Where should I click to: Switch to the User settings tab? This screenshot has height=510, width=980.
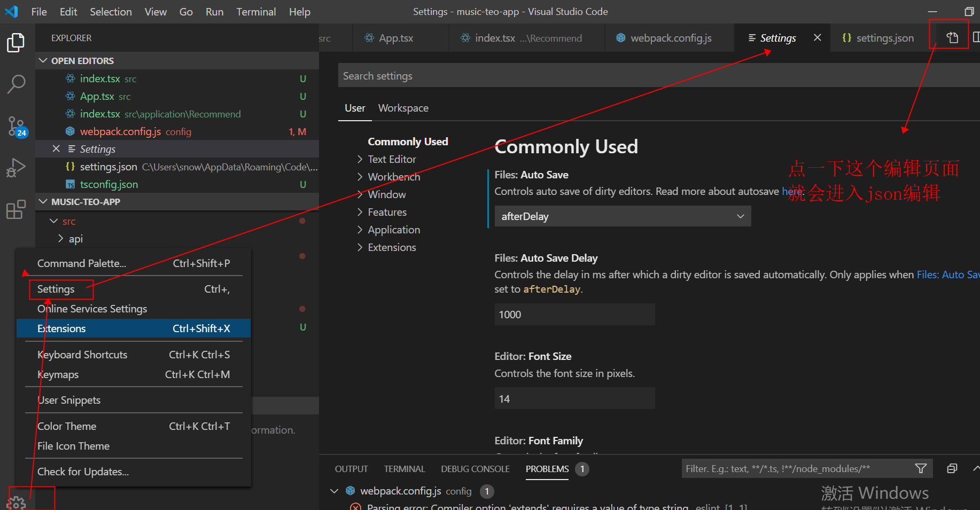pos(355,108)
